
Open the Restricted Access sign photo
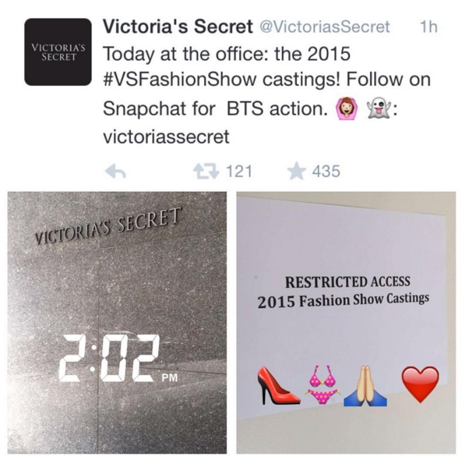346,322
